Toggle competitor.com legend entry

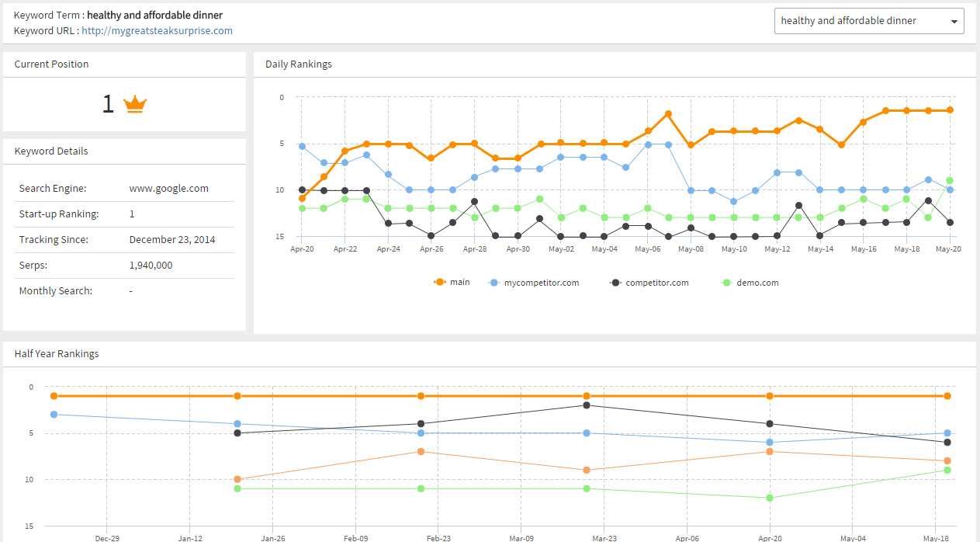point(649,283)
